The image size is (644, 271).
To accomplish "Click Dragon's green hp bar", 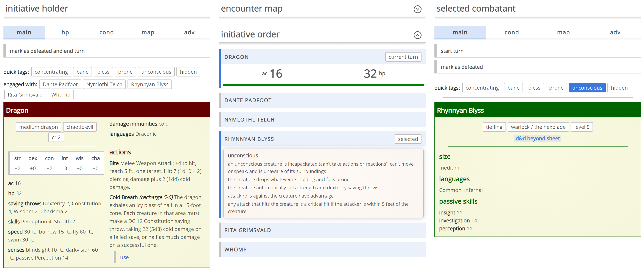I will (323, 85).
